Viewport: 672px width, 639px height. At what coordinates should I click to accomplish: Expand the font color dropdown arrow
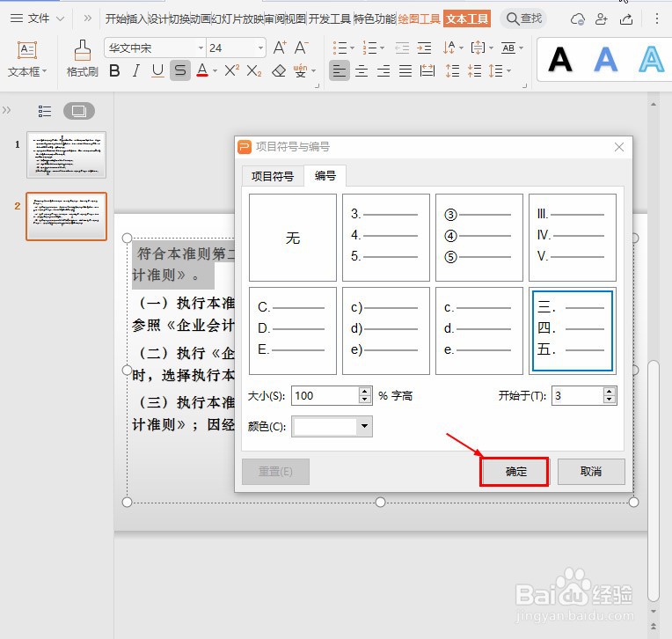point(215,70)
